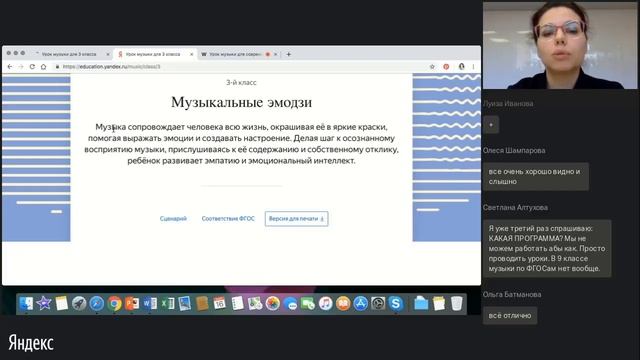Open Launchpad rocket in the Dock
Screen dimensions: 640x360
tap(79, 304)
